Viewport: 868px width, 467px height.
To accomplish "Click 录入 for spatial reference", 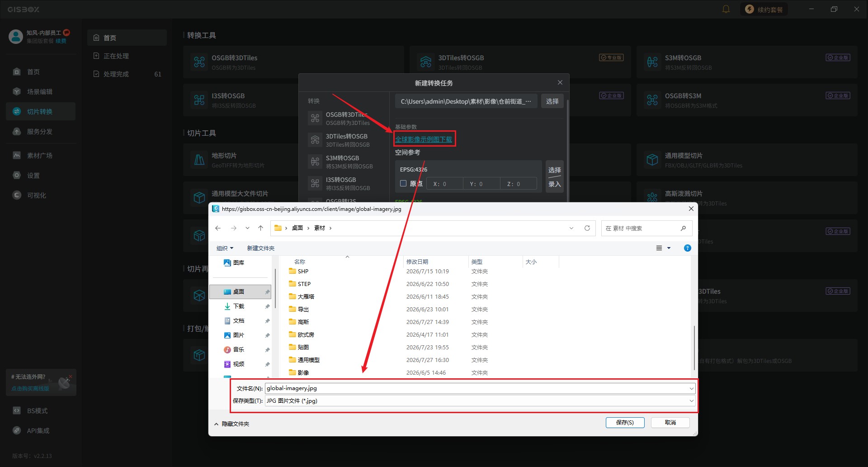I will pyautogui.click(x=555, y=184).
